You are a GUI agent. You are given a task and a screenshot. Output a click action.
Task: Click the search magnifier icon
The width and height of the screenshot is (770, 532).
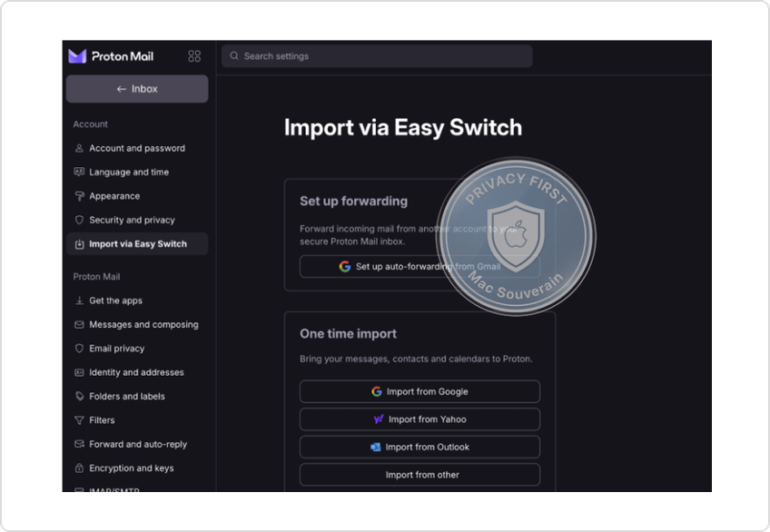tap(234, 56)
